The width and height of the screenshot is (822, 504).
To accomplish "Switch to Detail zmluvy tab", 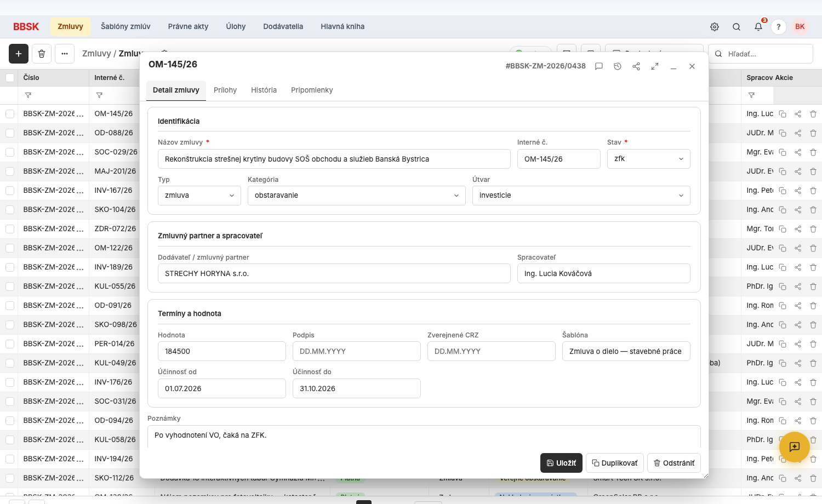I will click(x=176, y=90).
